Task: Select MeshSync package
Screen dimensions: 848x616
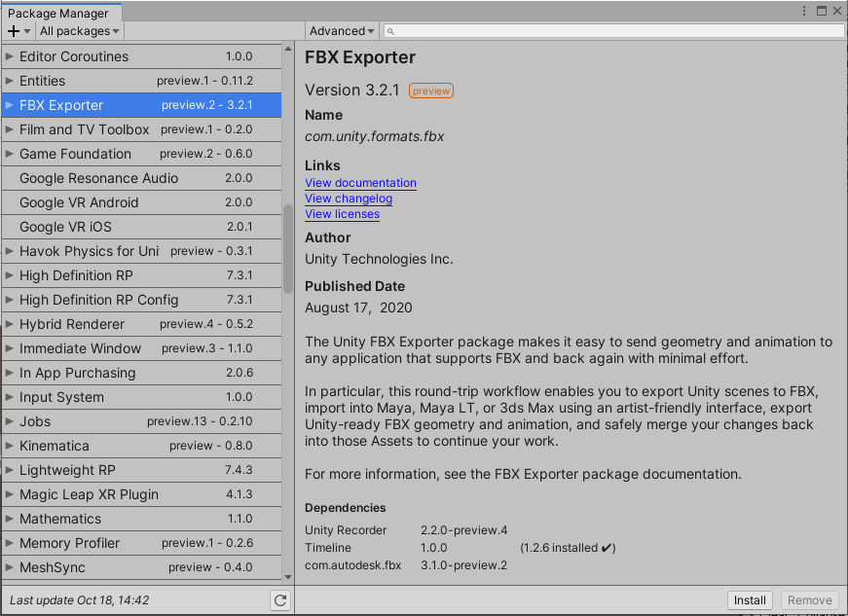Action: [142, 566]
